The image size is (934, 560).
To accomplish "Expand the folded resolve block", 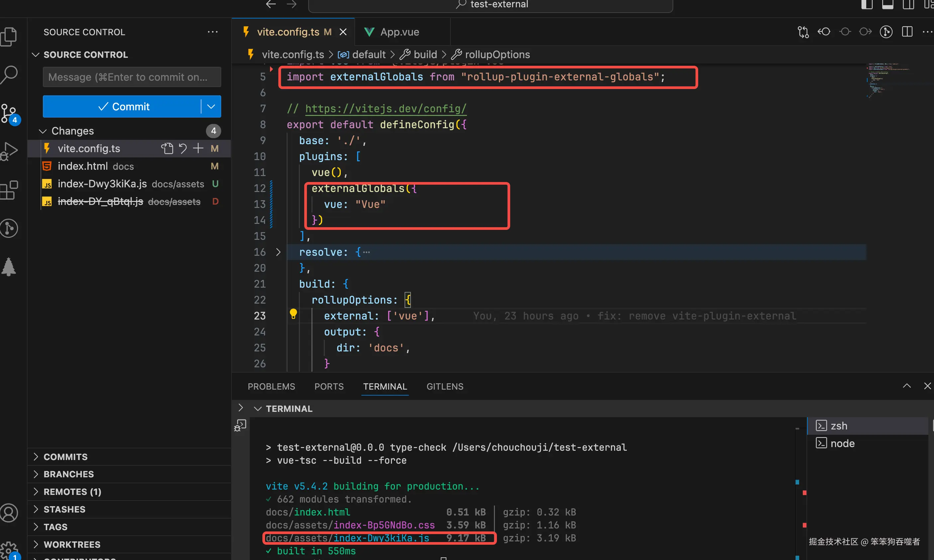I will click(278, 252).
